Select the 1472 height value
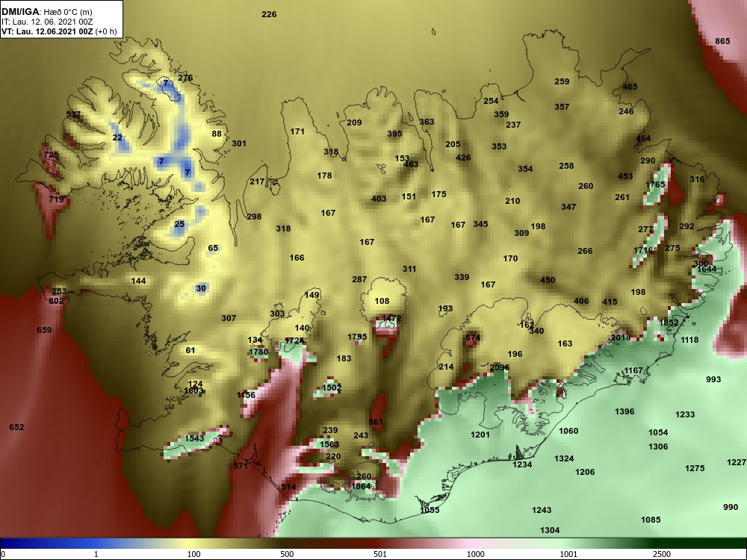The width and height of the screenshot is (747, 560). tap(391, 318)
